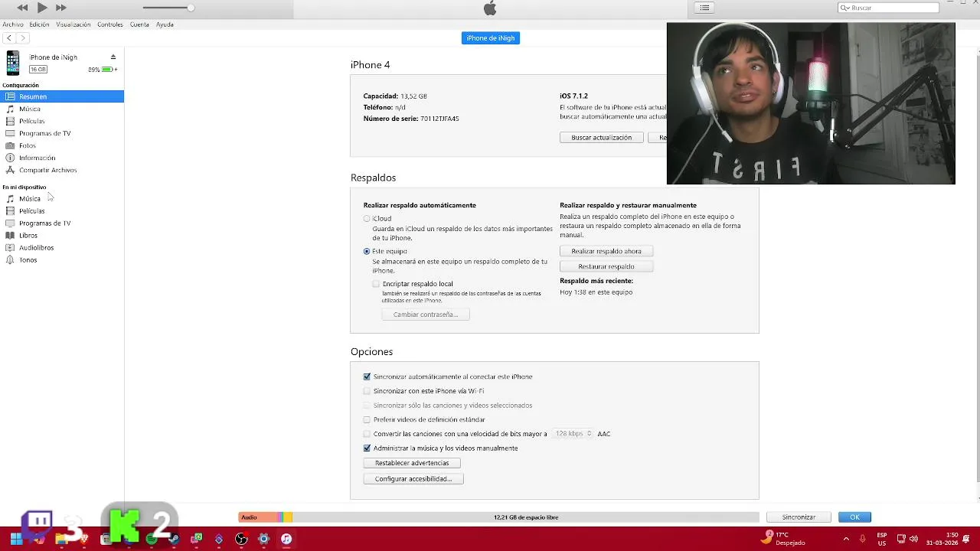Click the ESP US language indicator
This screenshot has width=980, height=551.
(x=882, y=539)
